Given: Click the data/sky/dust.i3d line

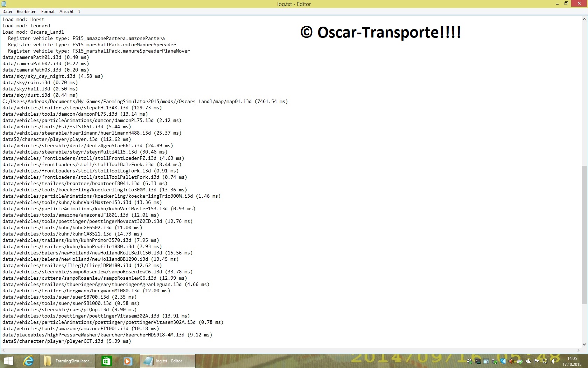Looking at the screenshot, I should 40,95.
